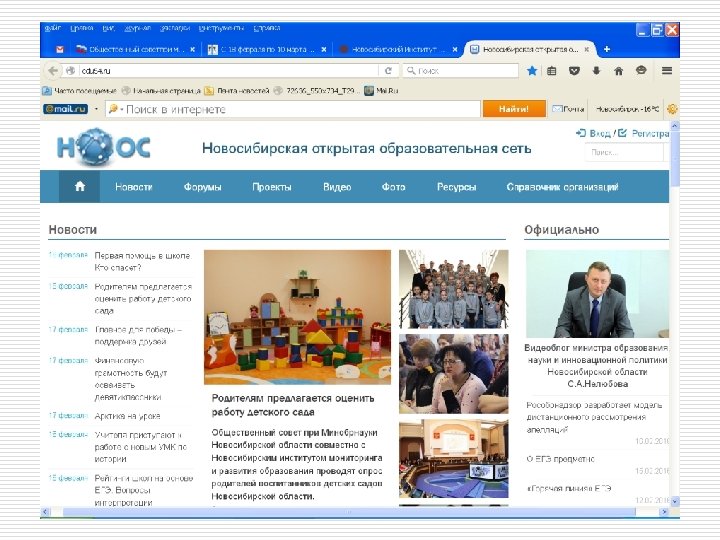Image resolution: width=720 pixels, height=540 pixels.
Task: Click the 'Новосибирск -16°C' weather link
Action: (627, 109)
